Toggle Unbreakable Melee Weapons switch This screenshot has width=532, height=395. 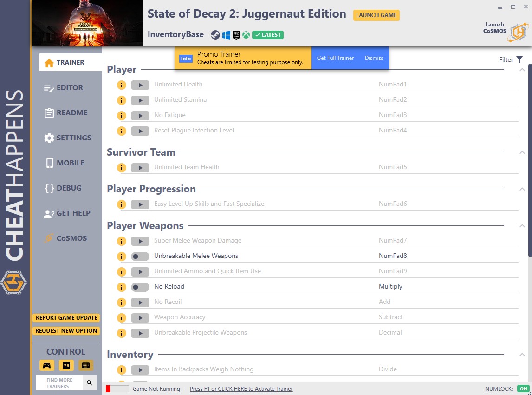click(x=140, y=257)
